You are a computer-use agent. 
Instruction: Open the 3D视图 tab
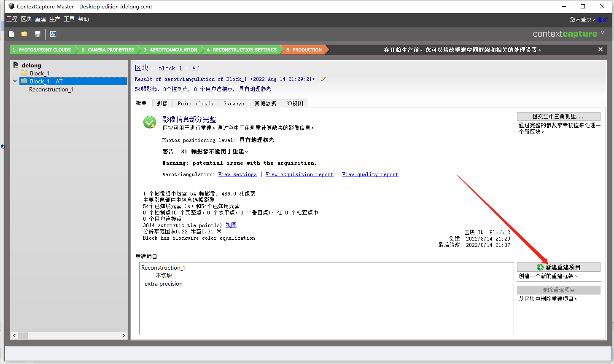tap(295, 103)
